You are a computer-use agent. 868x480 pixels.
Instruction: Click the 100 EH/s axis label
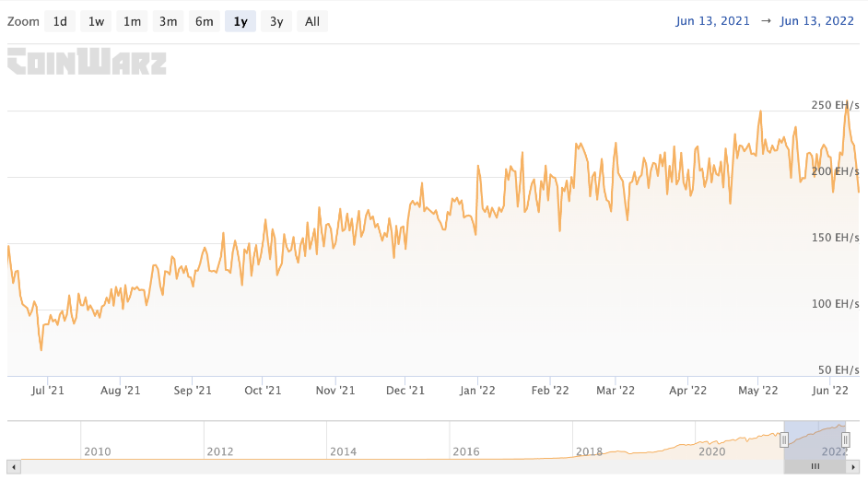(x=836, y=303)
